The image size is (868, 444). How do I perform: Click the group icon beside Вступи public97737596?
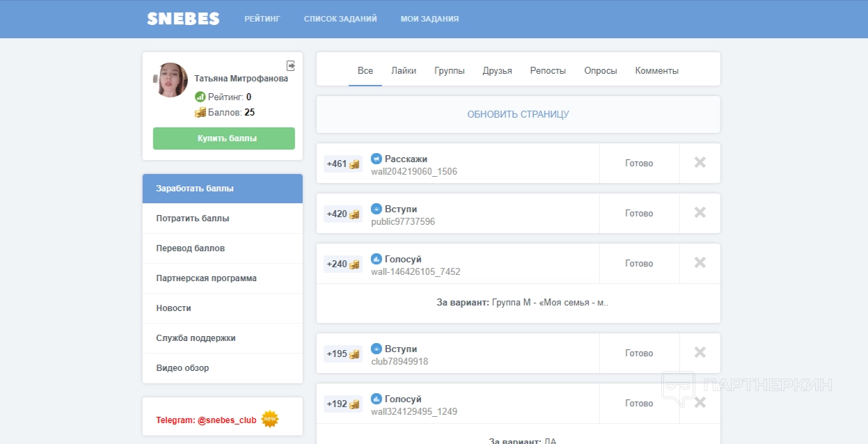pyautogui.click(x=377, y=209)
